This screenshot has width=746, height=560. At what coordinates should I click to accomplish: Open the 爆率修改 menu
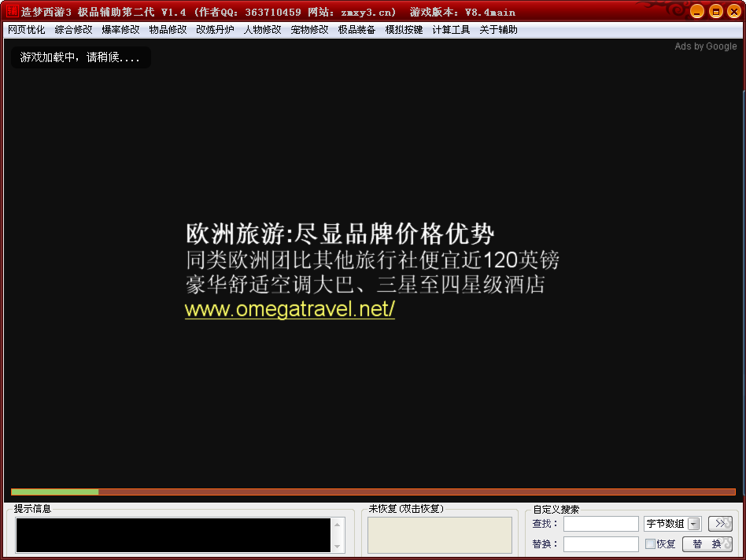(x=121, y=30)
